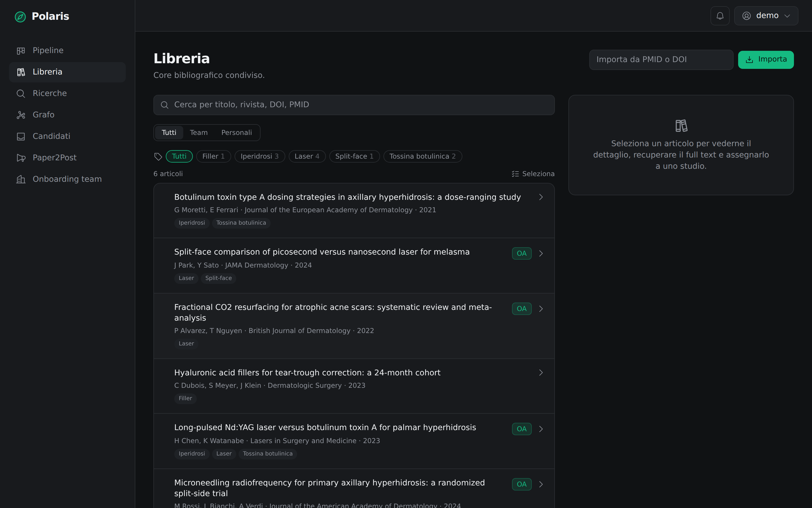812x508 pixels.
Task: Click the Onboarding team building icon
Action: [x=21, y=179]
